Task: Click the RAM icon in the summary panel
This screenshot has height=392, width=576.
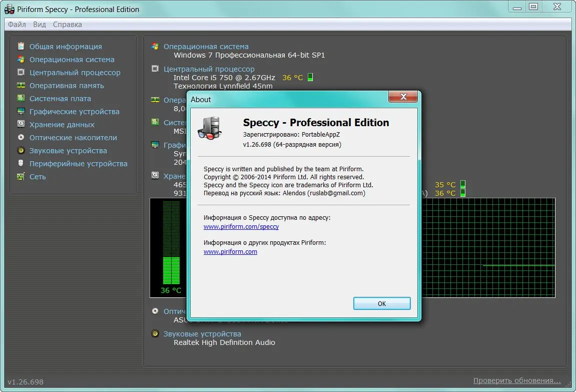Action: point(155,100)
